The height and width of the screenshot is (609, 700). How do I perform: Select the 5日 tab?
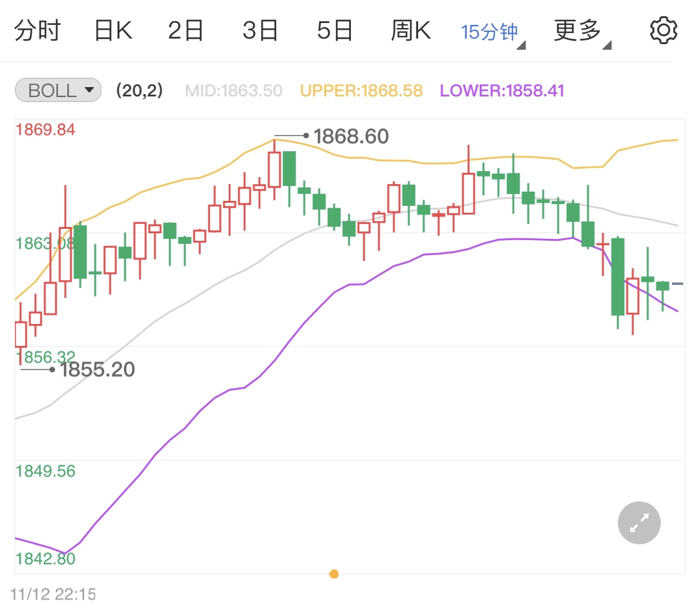click(x=335, y=30)
